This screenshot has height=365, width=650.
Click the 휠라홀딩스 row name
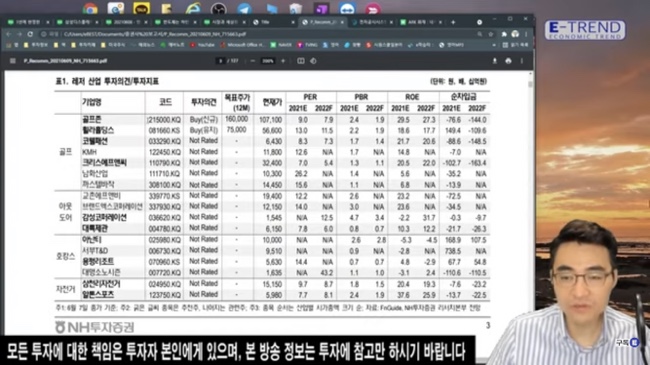98,130
